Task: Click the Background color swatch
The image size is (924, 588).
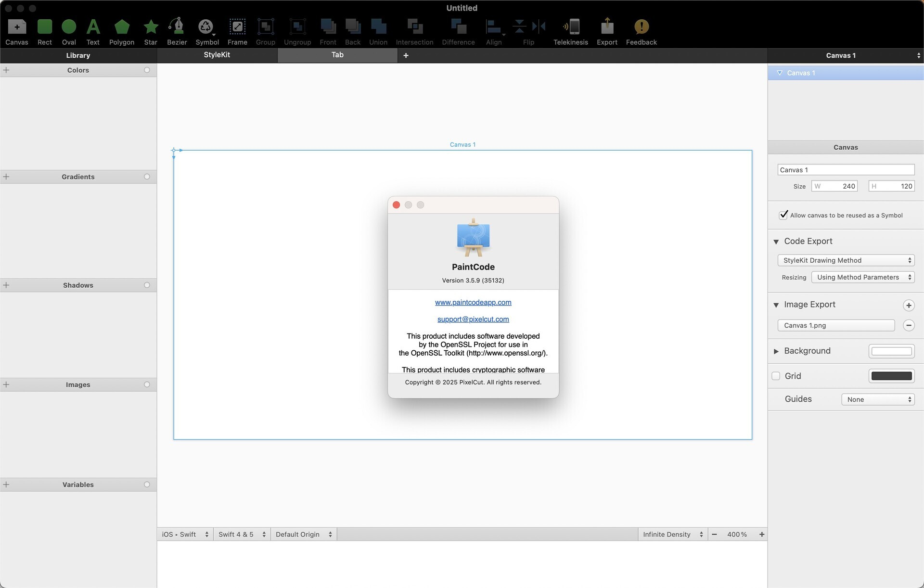Action: [891, 351]
